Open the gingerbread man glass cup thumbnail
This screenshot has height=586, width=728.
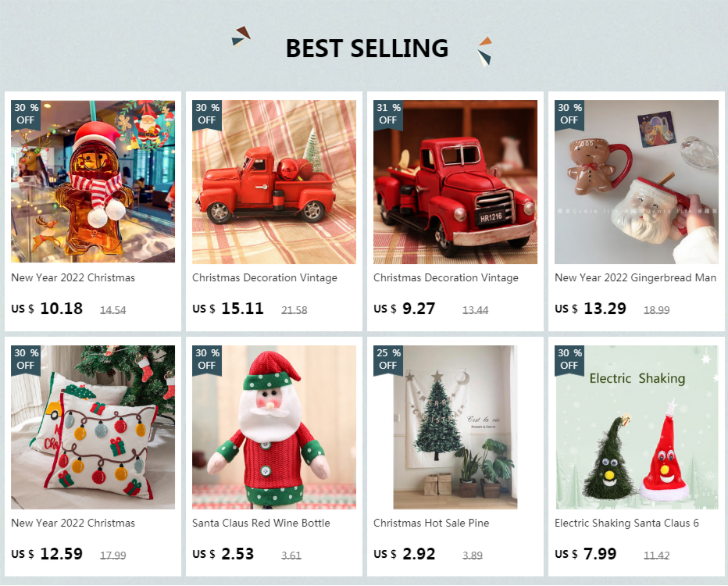pos(93,181)
